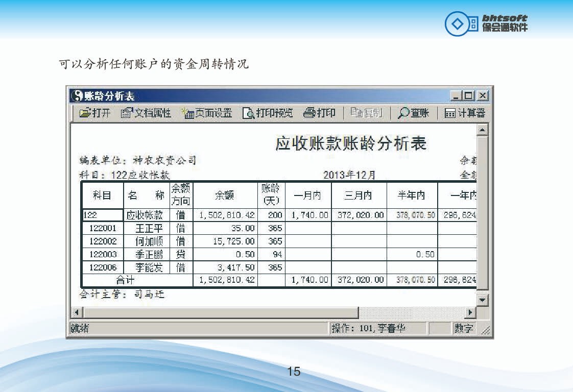Click the 余额 column header
573x392 pixels.
(x=225, y=195)
